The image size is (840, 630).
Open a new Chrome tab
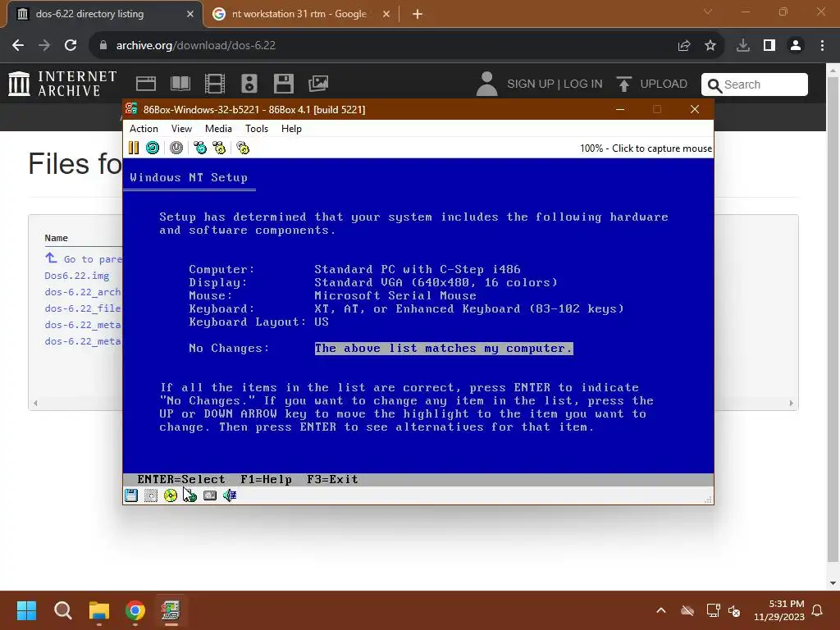point(418,14)
